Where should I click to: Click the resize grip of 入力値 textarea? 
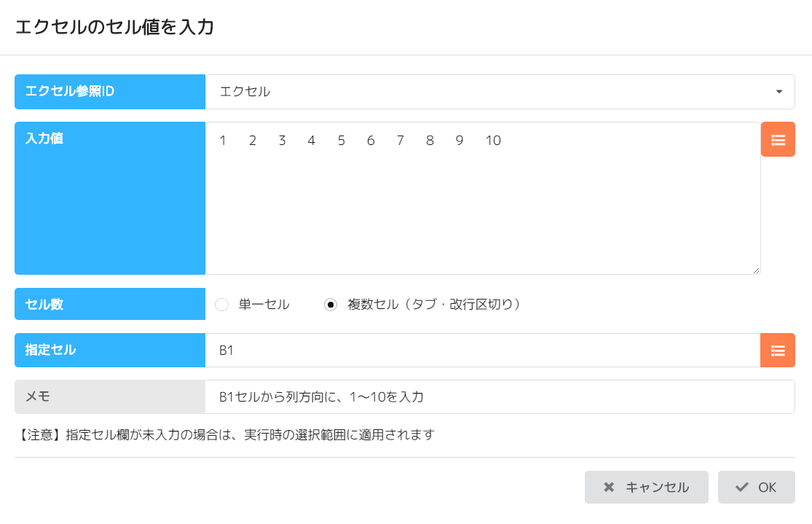point(756,270)
